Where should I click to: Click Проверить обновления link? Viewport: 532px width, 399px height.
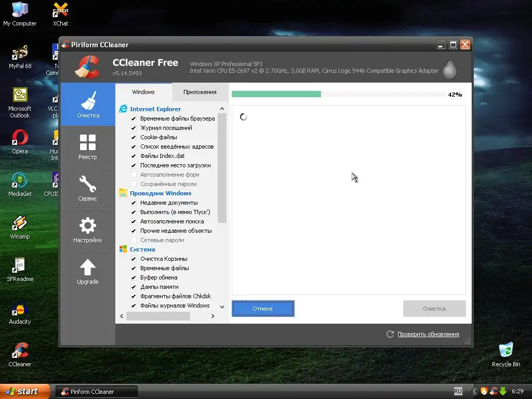pyautogui.click(x=428, y=334)
